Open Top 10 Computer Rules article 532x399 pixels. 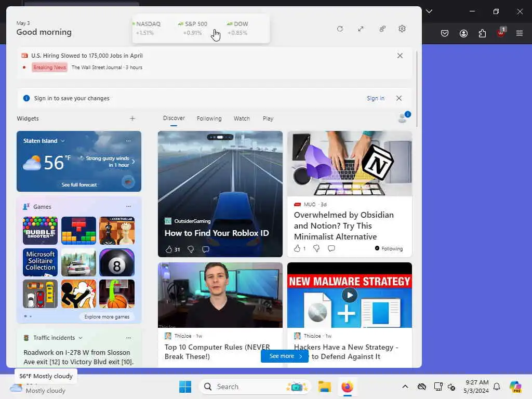coord(217,352)
